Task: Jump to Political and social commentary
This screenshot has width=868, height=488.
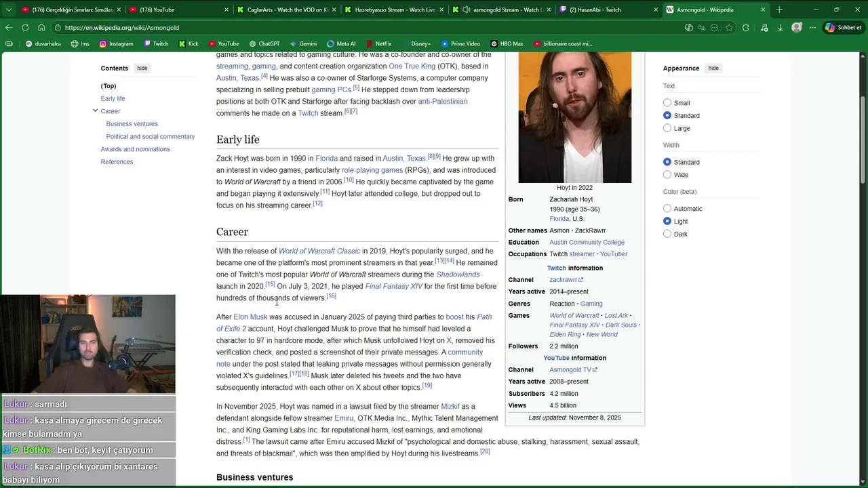Action: 150,136
